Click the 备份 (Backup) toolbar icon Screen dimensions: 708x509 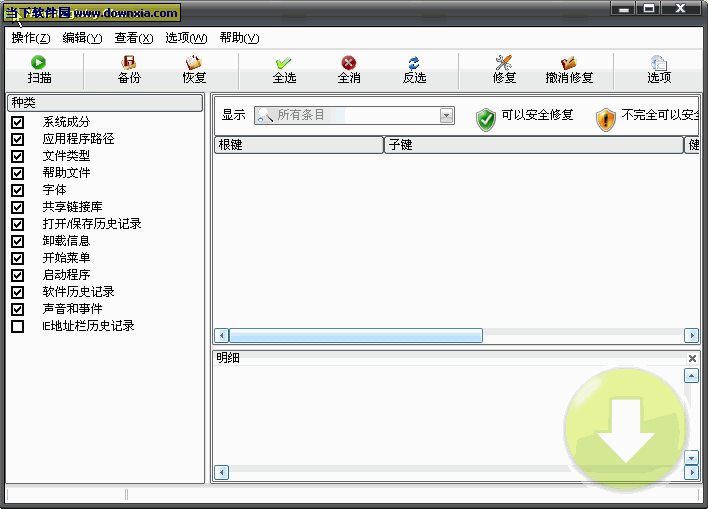pos(129,63)
